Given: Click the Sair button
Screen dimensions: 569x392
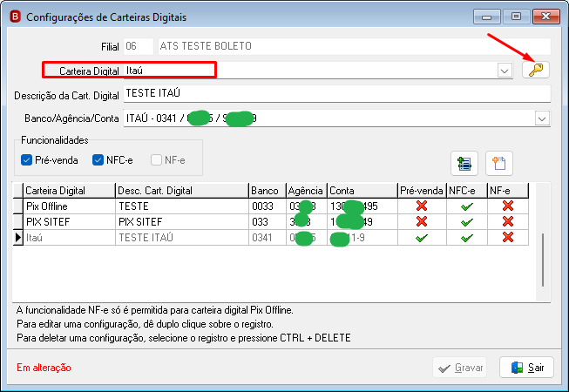Looking at the screenshot, I should click(526, 368).
